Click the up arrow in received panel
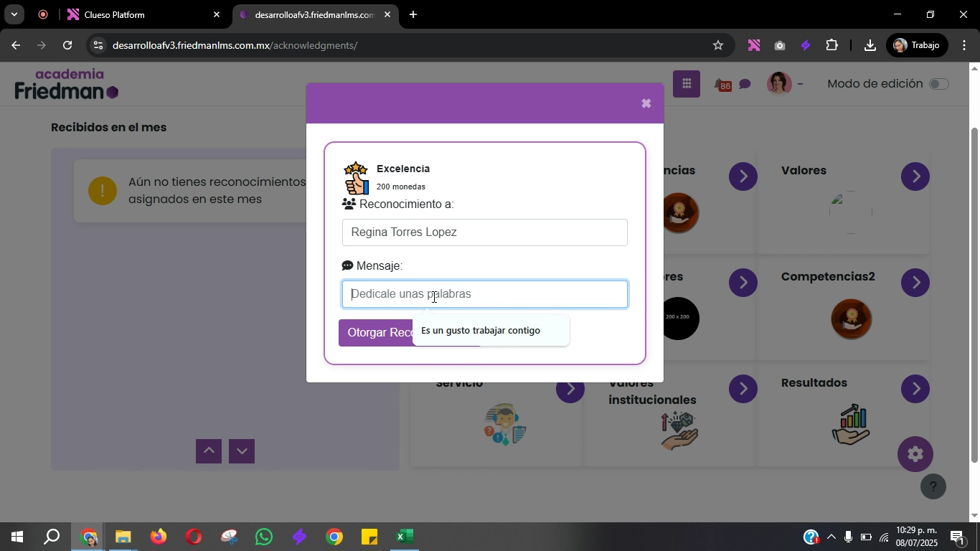The image size is (980, 551). click(209, 451)
